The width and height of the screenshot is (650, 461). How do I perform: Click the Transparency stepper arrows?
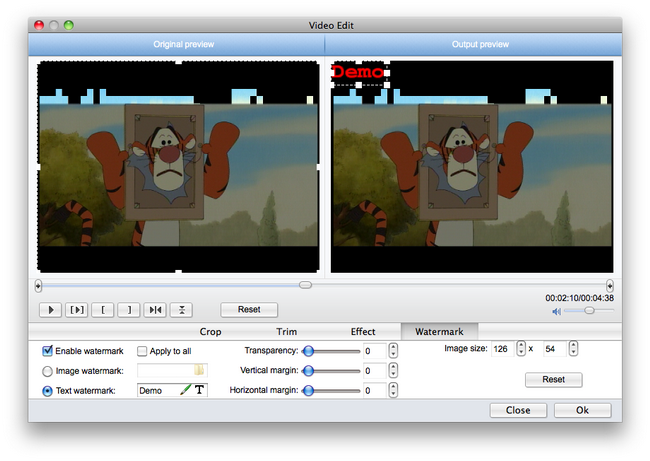pyautogui.click(x=393, y=351)
